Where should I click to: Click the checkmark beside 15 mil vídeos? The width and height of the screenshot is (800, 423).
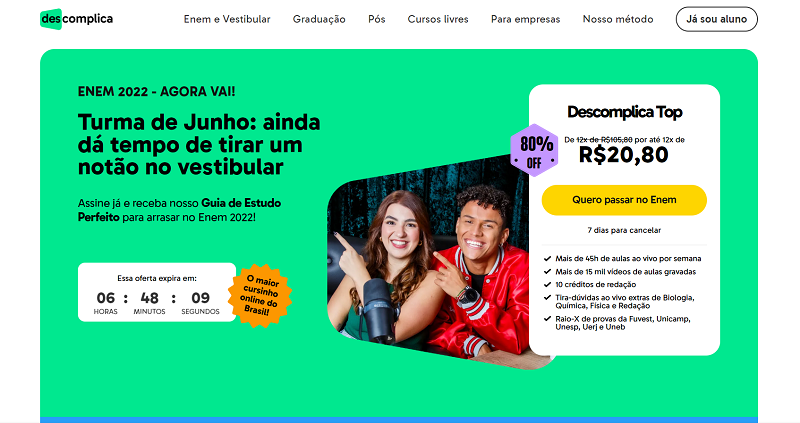[547, 272]
